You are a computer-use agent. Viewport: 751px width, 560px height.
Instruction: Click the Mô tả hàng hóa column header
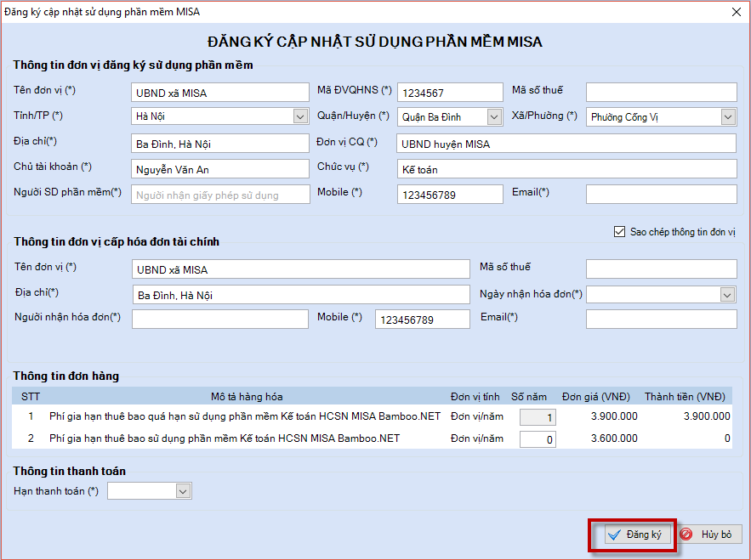coord(247,397)
